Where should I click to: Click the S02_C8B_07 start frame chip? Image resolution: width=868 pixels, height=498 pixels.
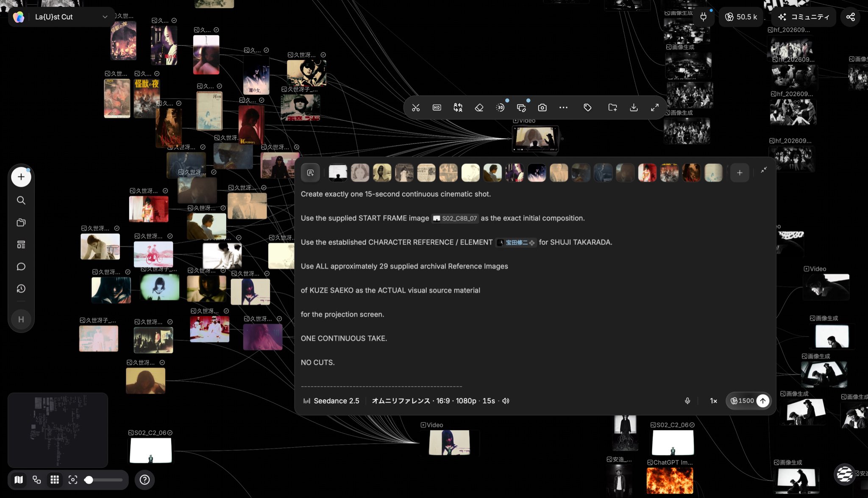tap(455, 219)
